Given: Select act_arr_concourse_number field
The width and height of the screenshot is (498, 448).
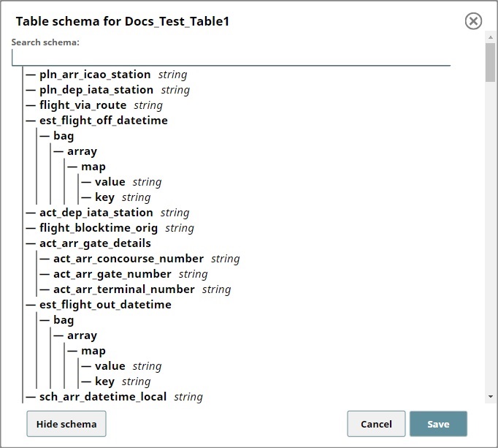Looking at the screenshot, I should tap(128, 259).
